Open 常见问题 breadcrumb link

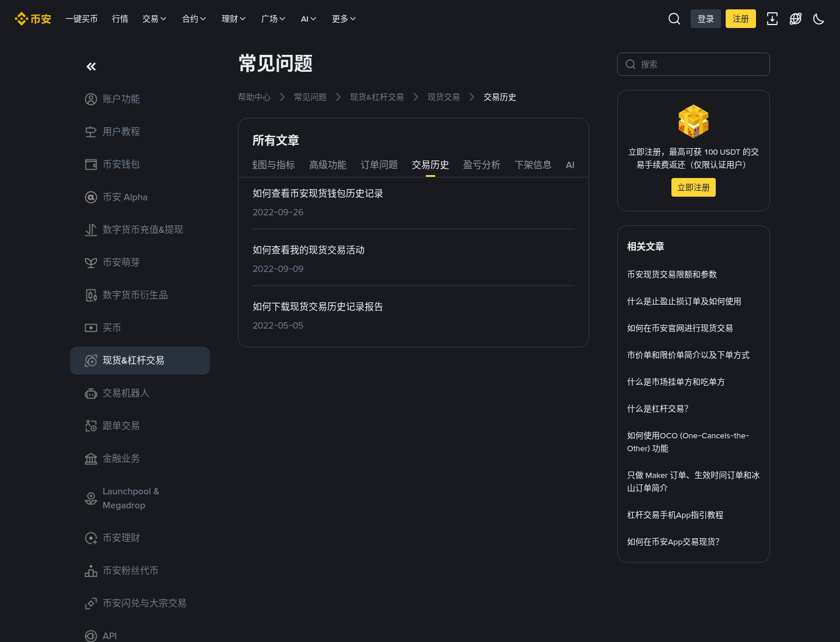[x=310, y=97]
